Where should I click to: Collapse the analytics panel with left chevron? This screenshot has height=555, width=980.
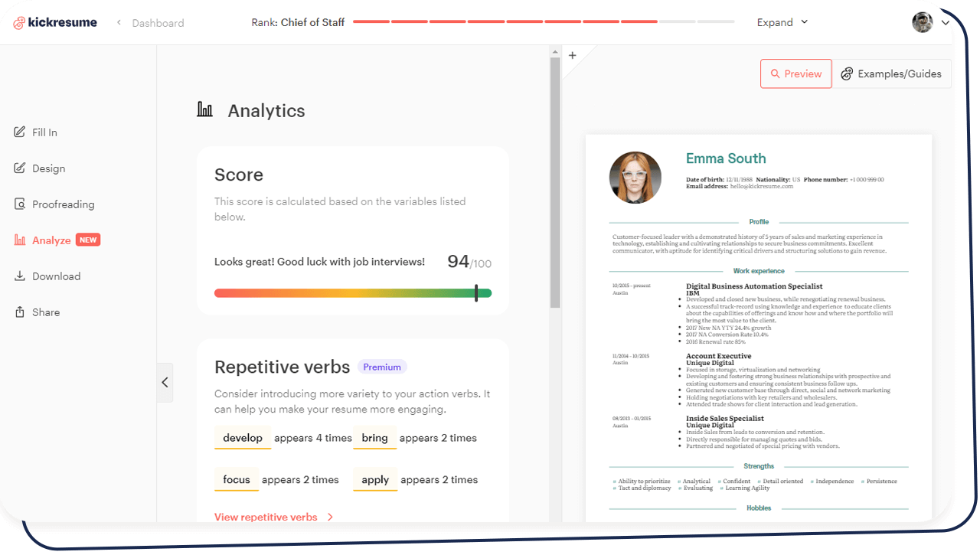(x=165, y=382)
